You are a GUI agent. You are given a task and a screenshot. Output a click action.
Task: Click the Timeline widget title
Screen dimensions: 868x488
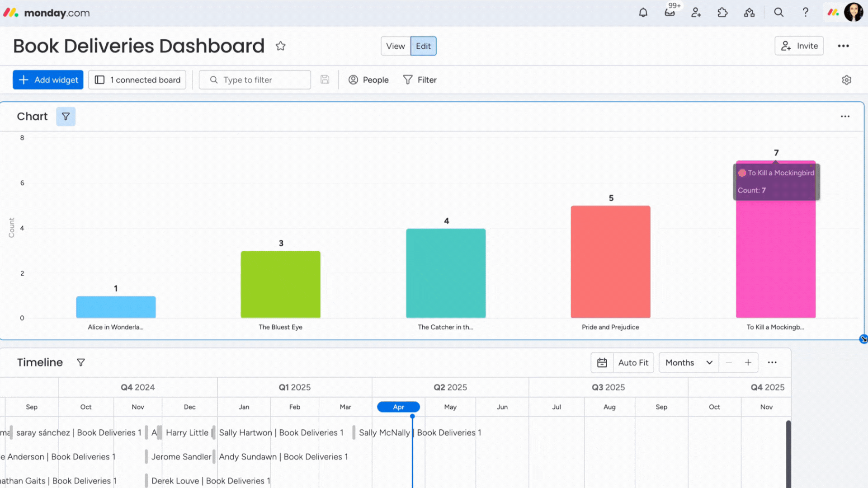tap(40, 362)
